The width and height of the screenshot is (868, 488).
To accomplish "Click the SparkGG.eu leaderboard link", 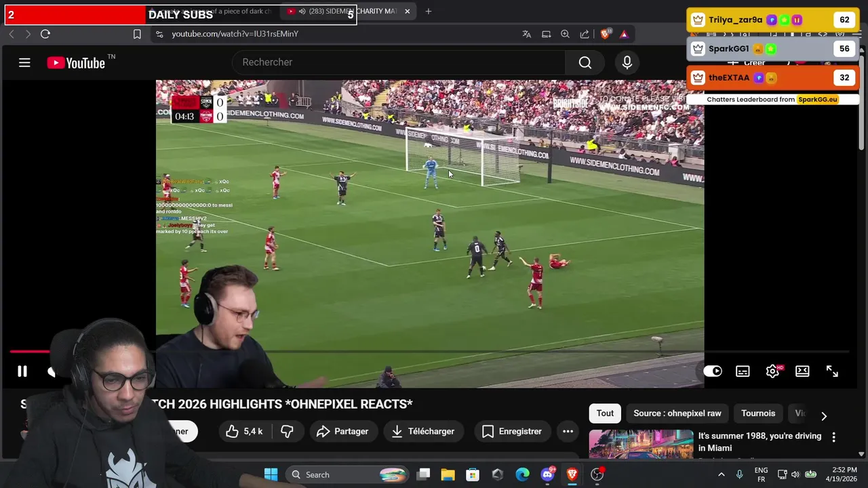I will (x=818, y=100).
